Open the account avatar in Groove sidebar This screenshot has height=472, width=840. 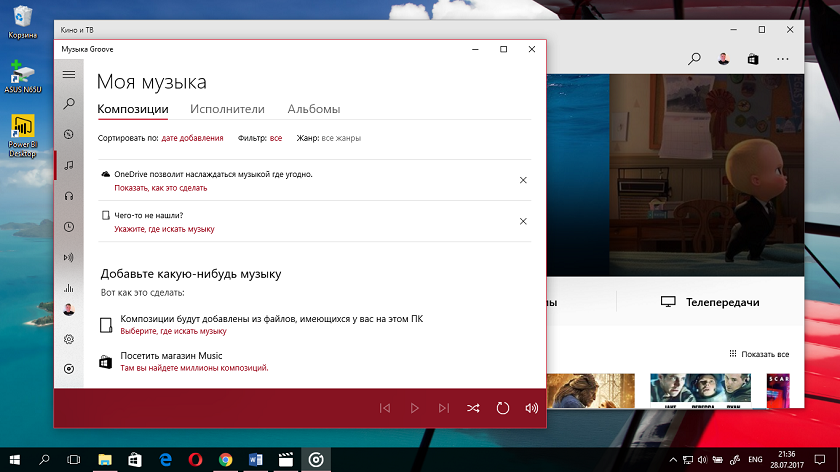point(69,310)
